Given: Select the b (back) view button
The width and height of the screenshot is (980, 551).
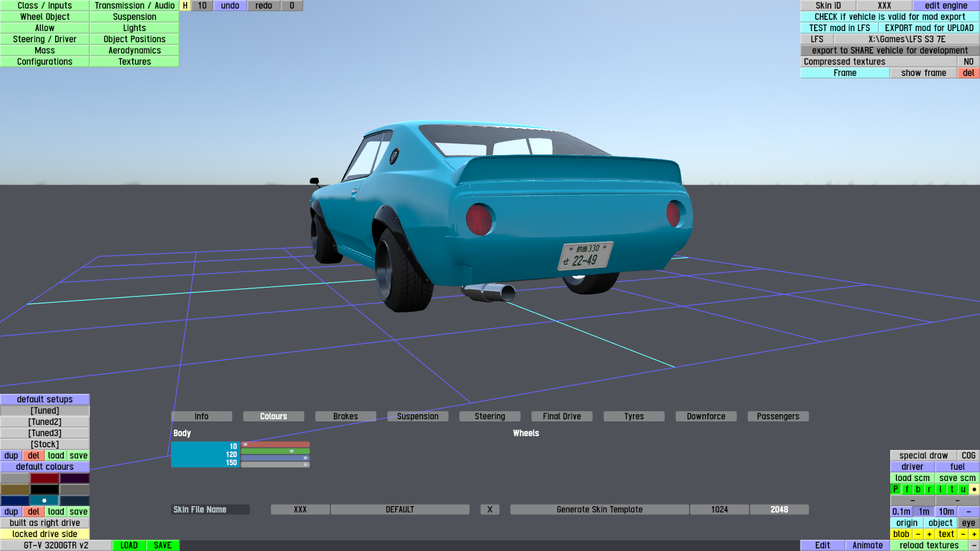Looking at the screenshot, I should [x=918, y=489].
